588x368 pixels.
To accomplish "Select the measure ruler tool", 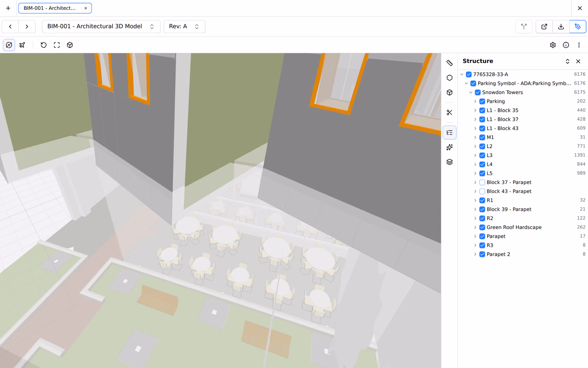I will 450,63.
